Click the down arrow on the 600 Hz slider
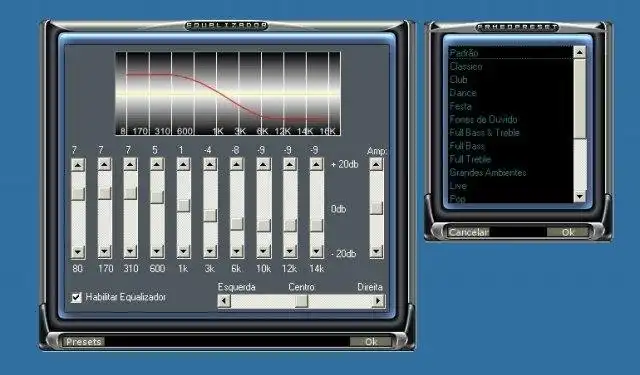The image size is (640, 375). pyautogui.click(x=157, y=251)
